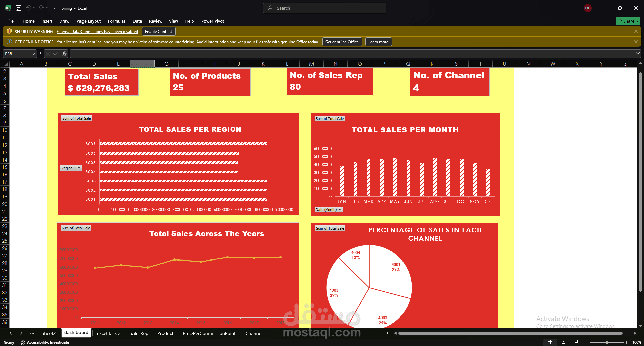Click the green Share button

(628, 21)
